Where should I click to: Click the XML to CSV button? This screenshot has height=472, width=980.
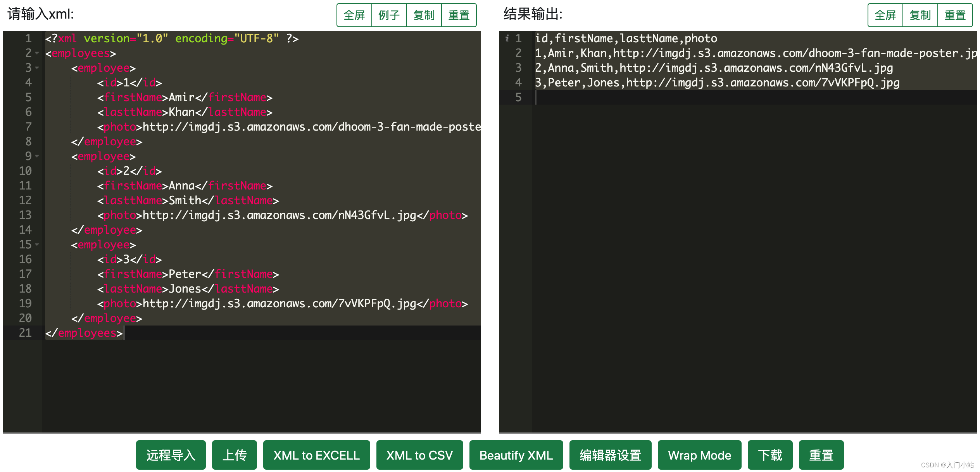click(x=419, y=455)
